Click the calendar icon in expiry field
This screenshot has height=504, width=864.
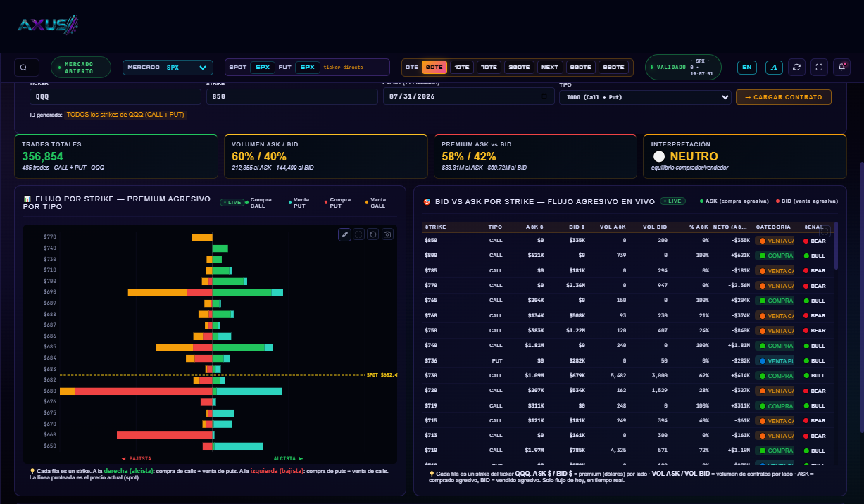coord(544,96)
